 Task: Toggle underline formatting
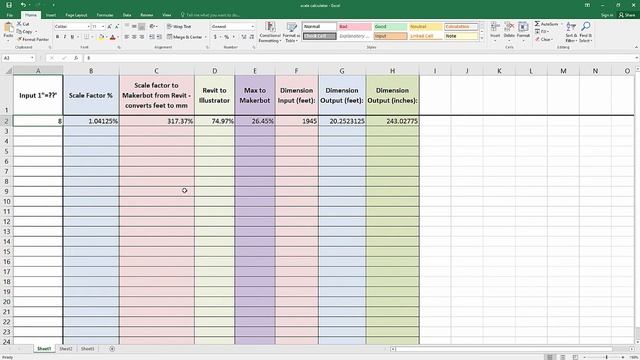[x=72, y=37]
